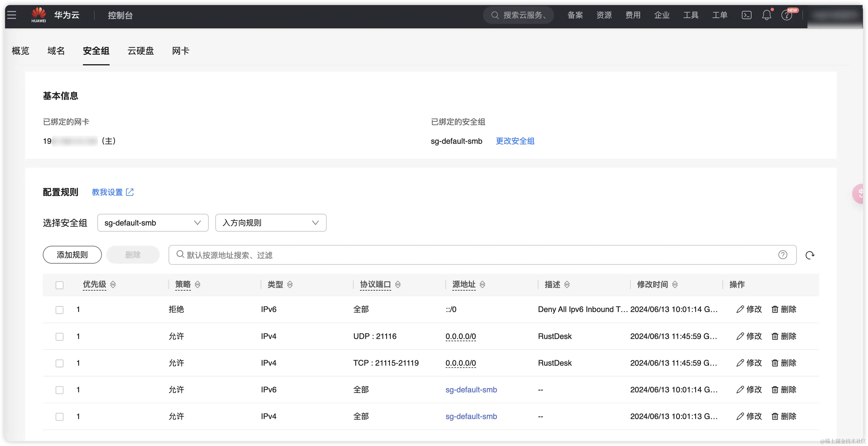Sort by 源地址 column
Image resolution: width=868 pixels, height=446 pixels.
(482, 285)
